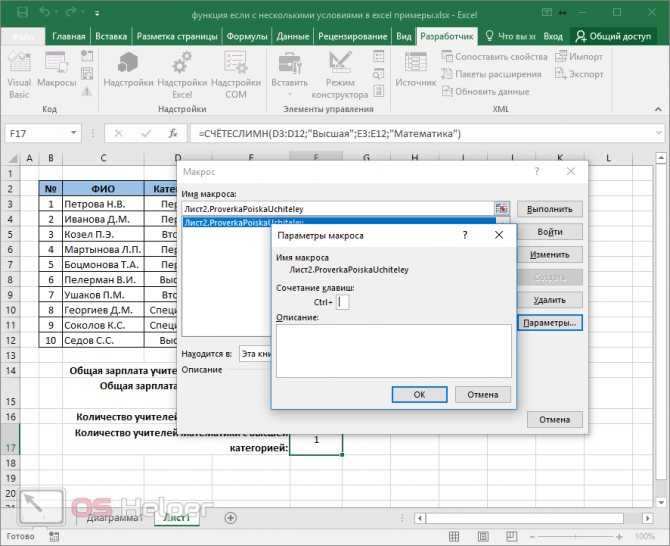
Task: Click the insert function fx icon
Action: point(173,134)
